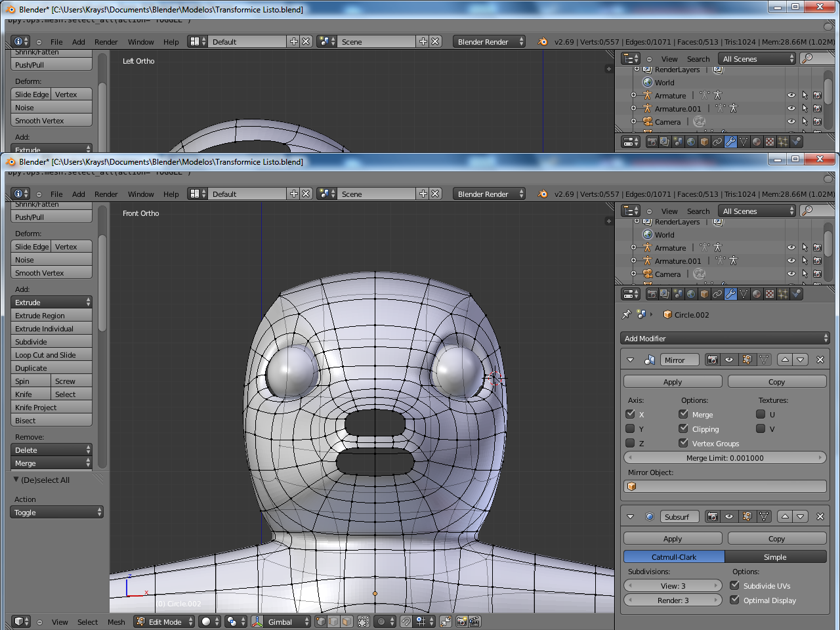Open Render menu in front window
The height and width of the screenshot is (630, 840).
(106, 194)
